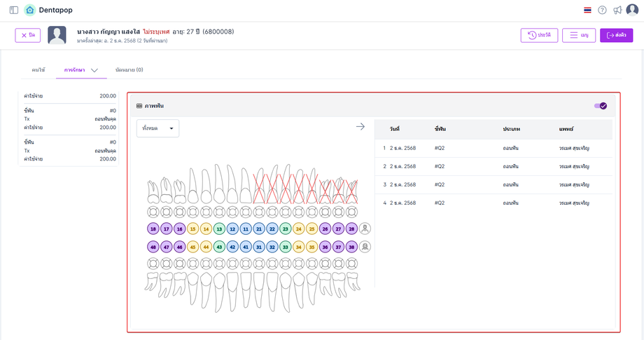The height and width of the screenshot is (340, 644).
Task: Toggle the ภาพฟัน panel switch
Action: (x=601, y=106)
